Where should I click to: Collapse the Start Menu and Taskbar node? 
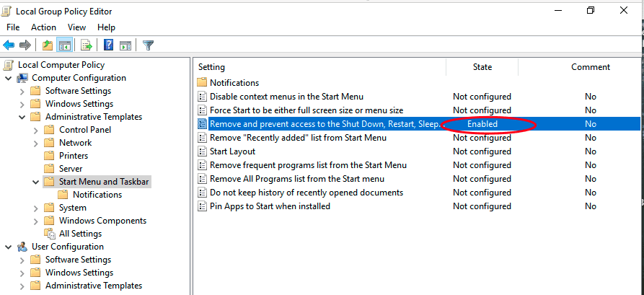[x=36, y=182]
